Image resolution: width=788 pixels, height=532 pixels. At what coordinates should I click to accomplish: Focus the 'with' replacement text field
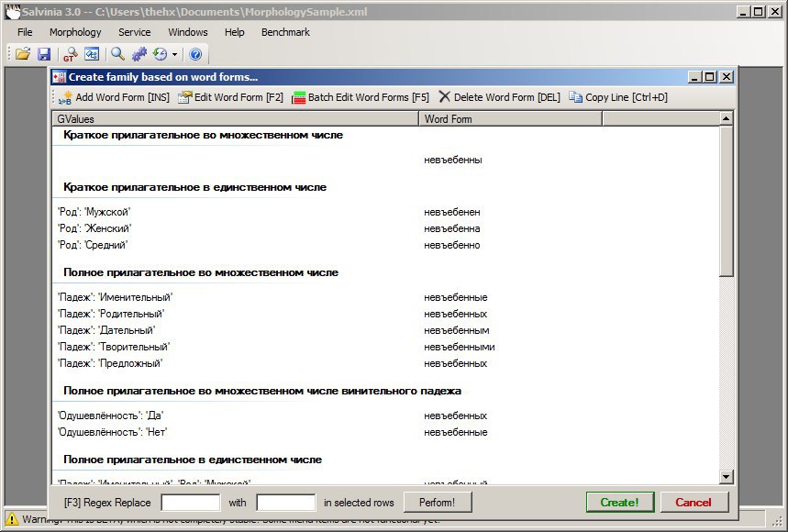click(285, 503)
